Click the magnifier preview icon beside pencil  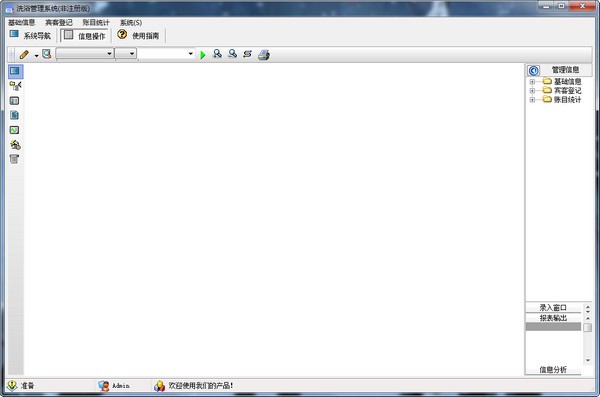[x=47, y=54]
